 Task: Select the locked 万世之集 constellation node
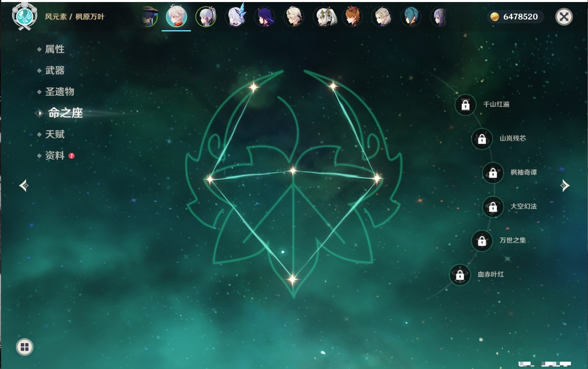pos(482,241)
